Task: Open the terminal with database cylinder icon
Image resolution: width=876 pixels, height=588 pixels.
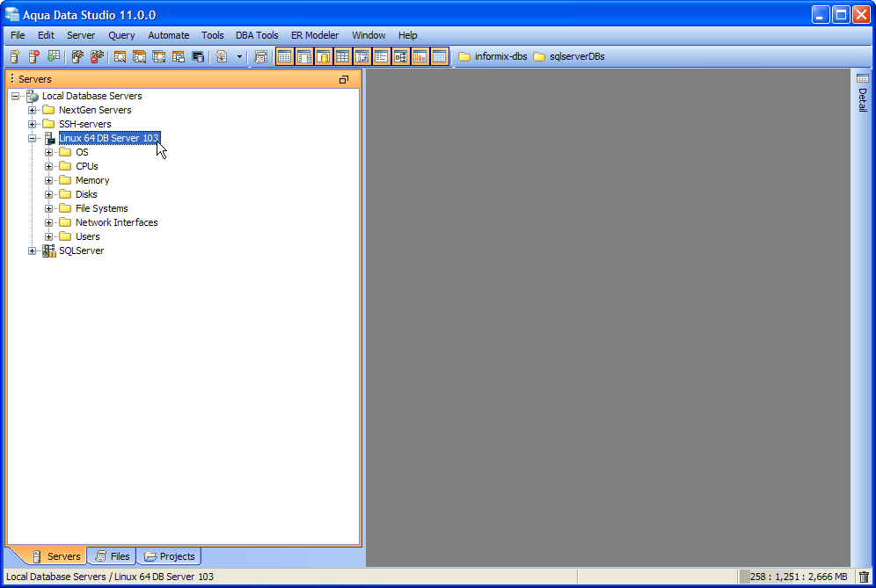Action: (x=198, y=56)
